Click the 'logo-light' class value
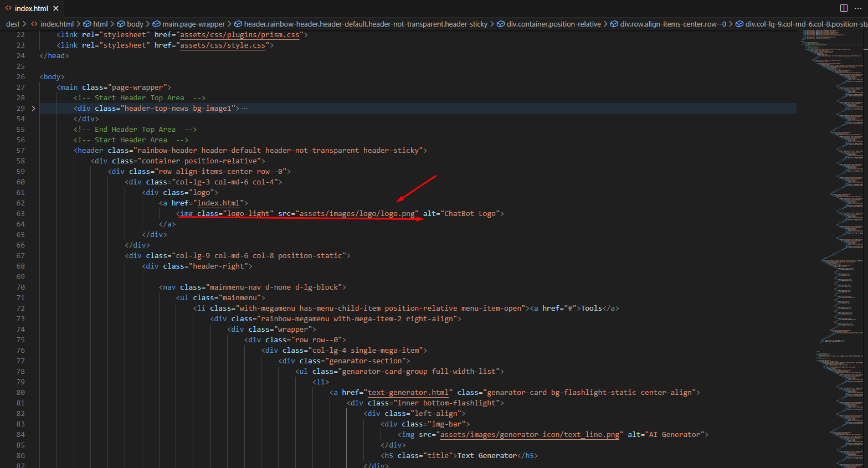Screen dimensions: 868x468 click(x=248, y=214)
